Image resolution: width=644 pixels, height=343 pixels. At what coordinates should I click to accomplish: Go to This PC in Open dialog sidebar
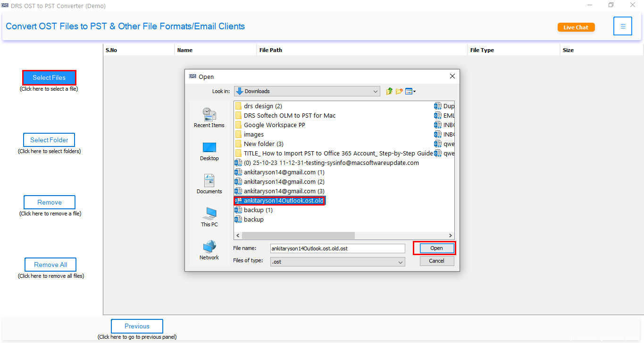point(209,217)
